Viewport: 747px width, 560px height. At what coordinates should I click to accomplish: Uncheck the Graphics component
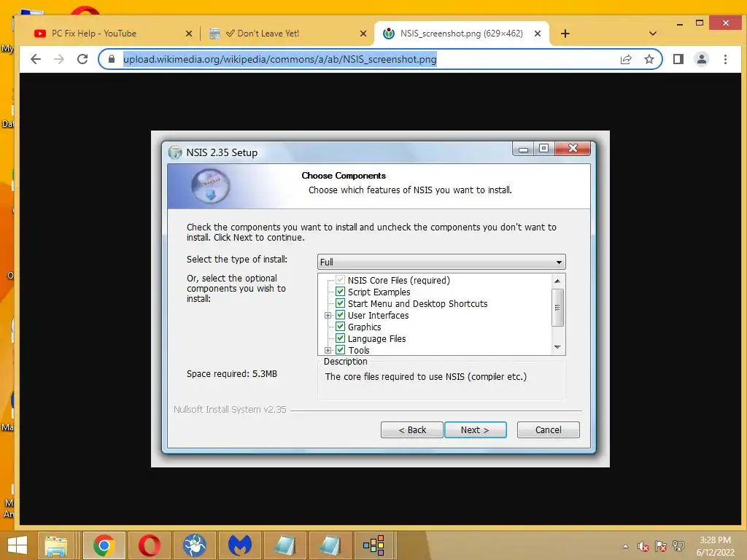pos(340,327)
